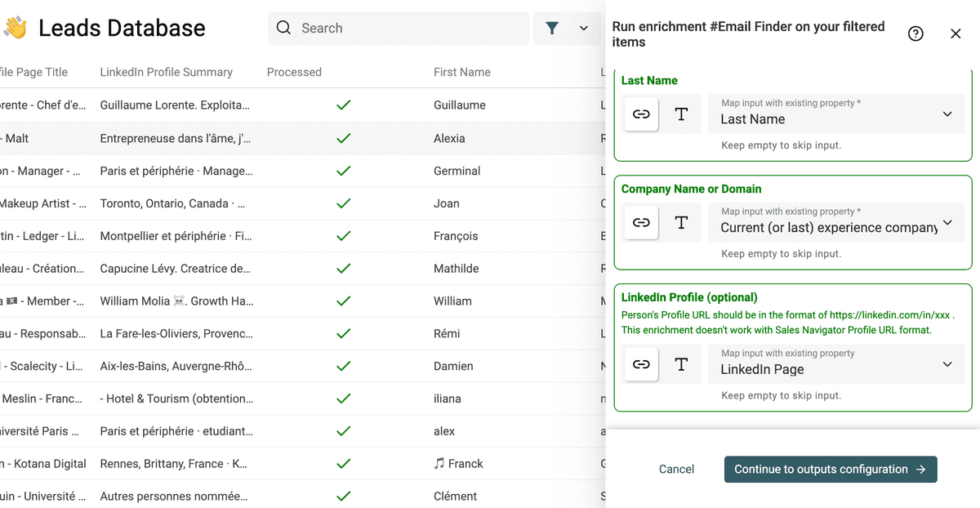Screen dimensions: 980x508
Task: Select the Mathilde first name cell
Action: tap(457, 269)
